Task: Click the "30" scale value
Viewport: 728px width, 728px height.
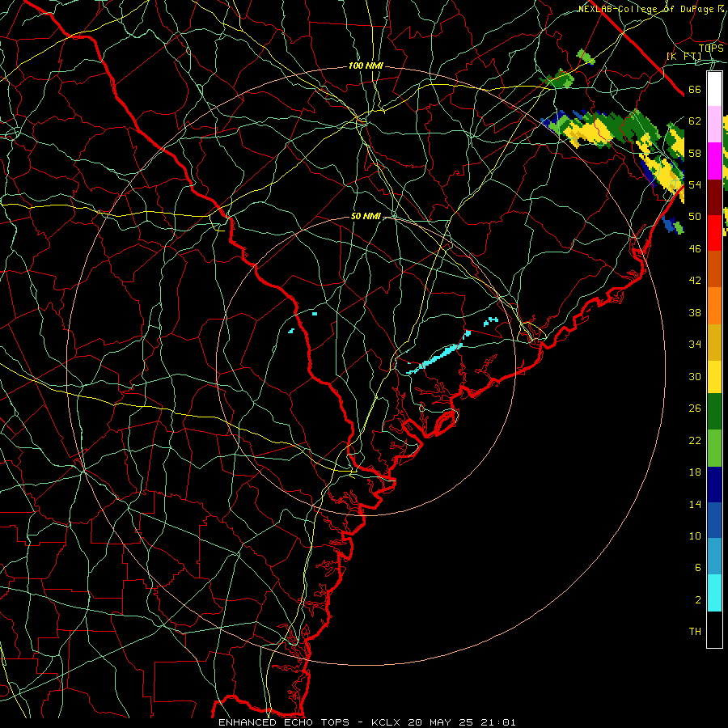Action: pos(695,376)
